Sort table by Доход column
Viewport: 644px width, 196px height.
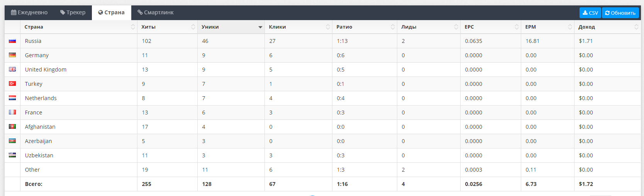pos(607,27)
